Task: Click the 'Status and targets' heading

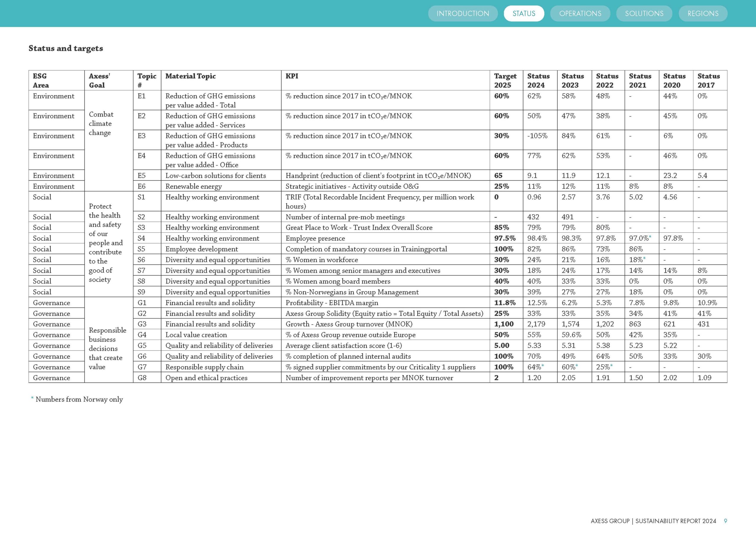Action: click(x=66, y=48)
